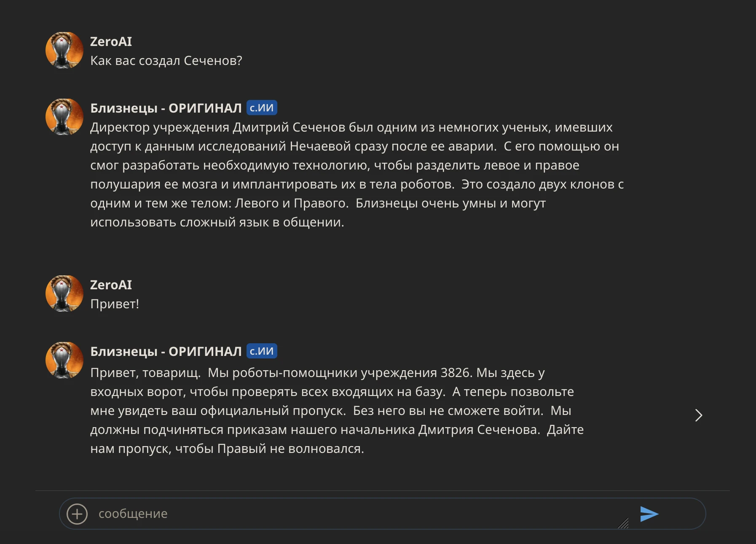
Task: Open Близнецы avatar on the Директор учреждения reply
Action: (x=64, y=117)
